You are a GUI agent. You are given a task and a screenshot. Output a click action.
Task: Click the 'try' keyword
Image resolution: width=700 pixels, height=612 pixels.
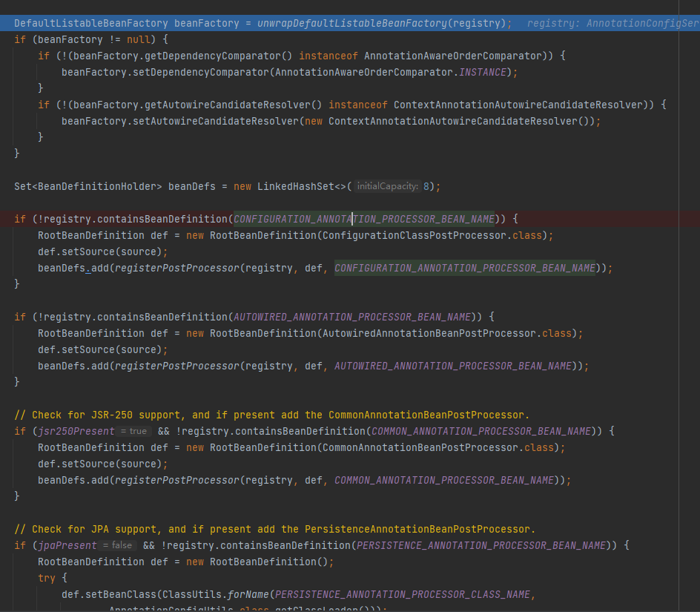[x=47, y=578]
